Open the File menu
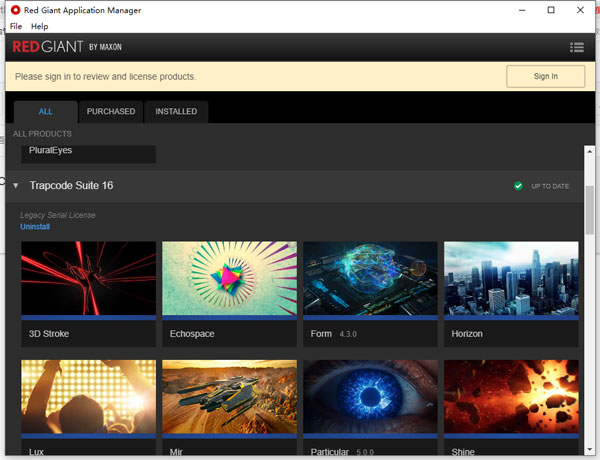This screenshot has height=460, width=600. click(x=16, y=26)
